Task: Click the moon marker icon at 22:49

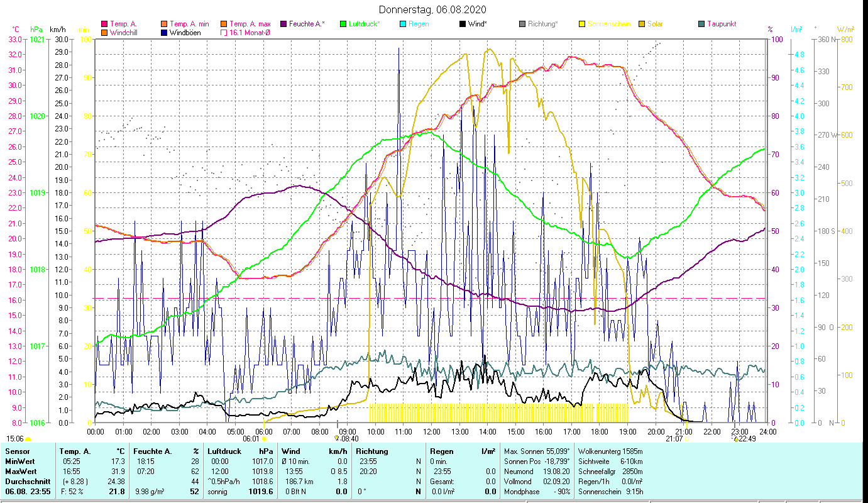Action: point(735,439)
